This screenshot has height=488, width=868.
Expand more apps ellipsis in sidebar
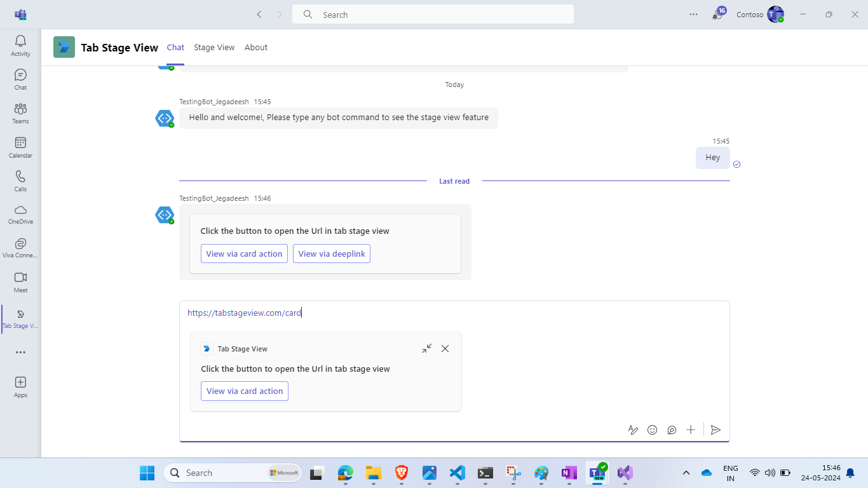pyautogui.click(x=20, y=352)
